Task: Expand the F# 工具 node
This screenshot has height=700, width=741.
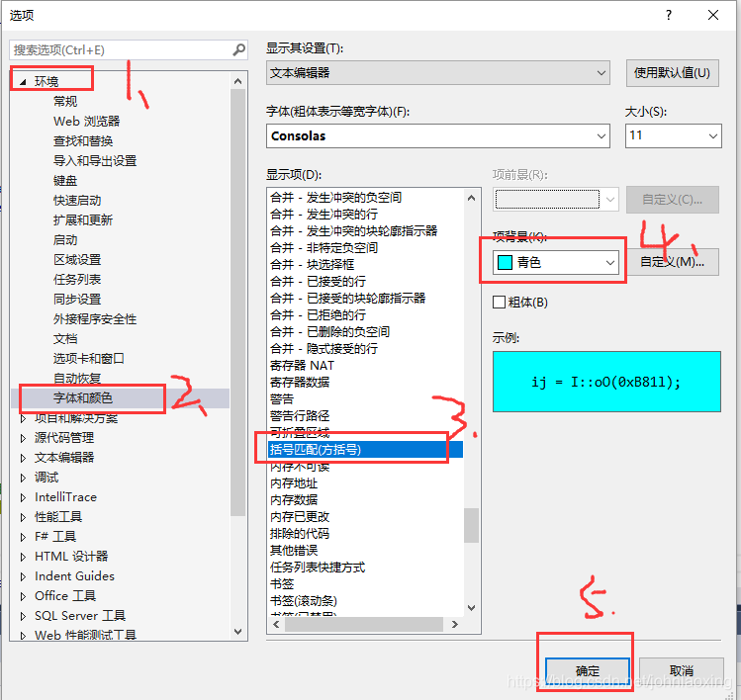Action: (23, 537)
